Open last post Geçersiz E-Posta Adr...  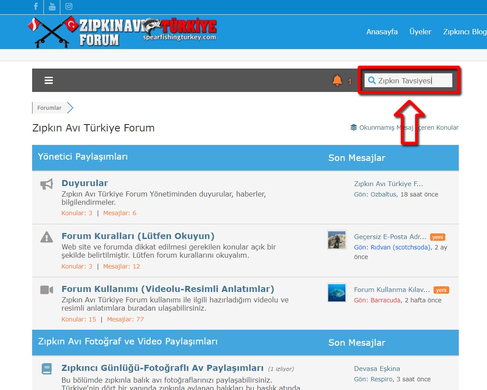tap(390, 237)
